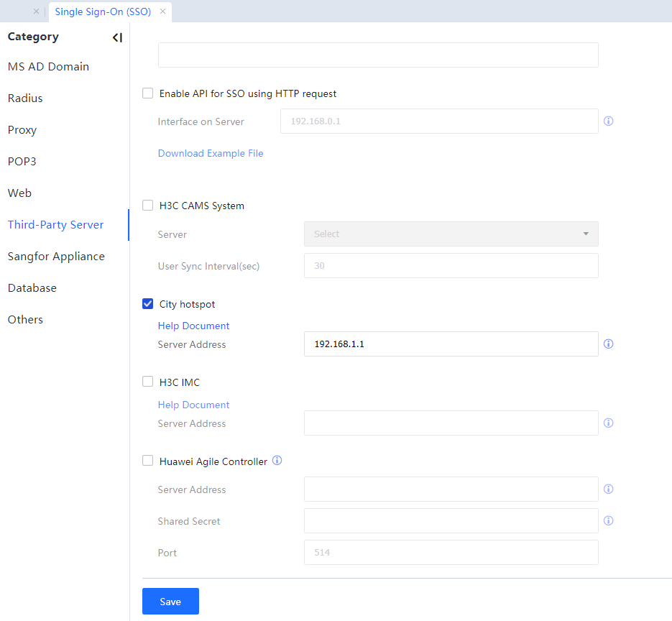Enable the H3C IMC checkbox
Screen dimensions: 672x621
pyautogui.click(x=148, y=382)
